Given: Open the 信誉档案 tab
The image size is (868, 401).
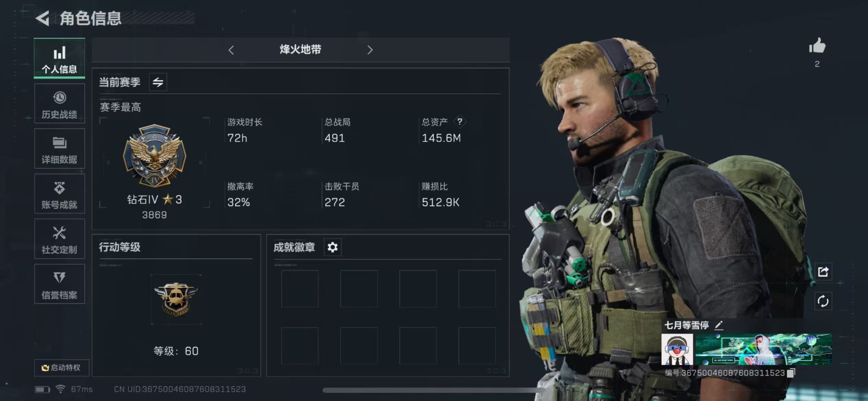Looking at the screenshot, I should tap(59, 284).
